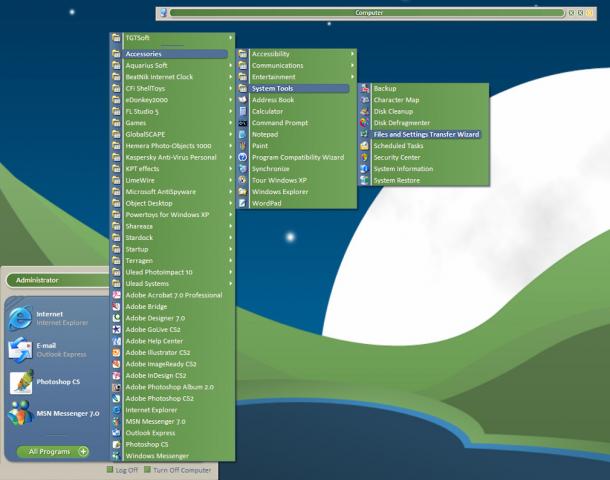Open Adobe Photoshop Album 2.0 entry

172,387
